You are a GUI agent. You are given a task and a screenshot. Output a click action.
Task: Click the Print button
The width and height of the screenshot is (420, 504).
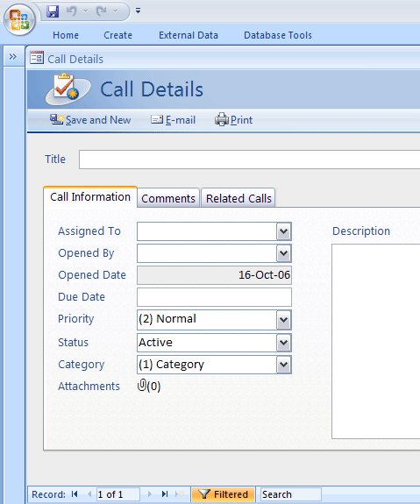coord(234,120)
